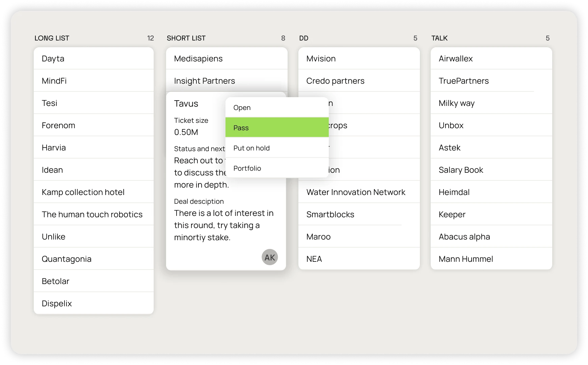Open the Mvision card in DD
This screenshot has width=588, height=365.
click(x=359, y=58)
